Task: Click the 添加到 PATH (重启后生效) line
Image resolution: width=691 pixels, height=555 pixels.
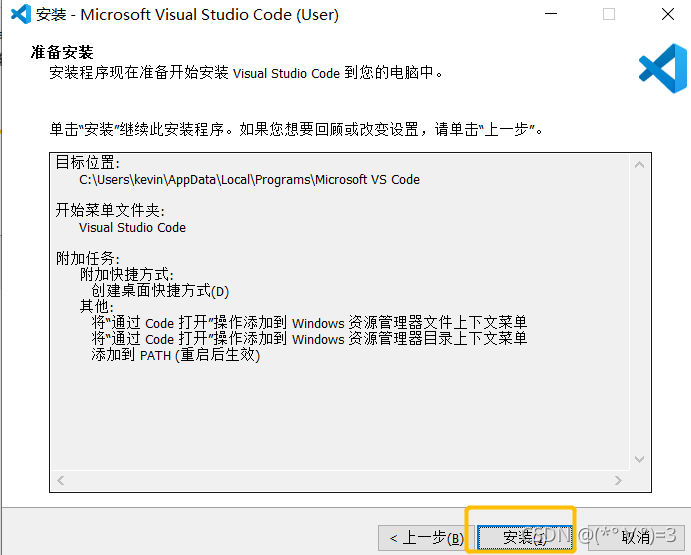Action: 175,355
